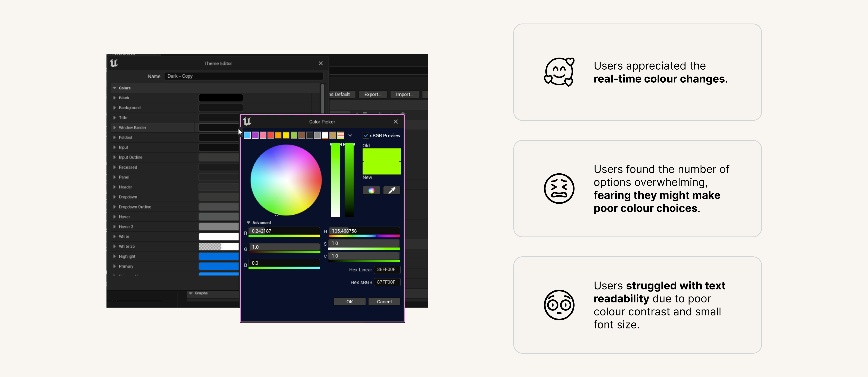Click the Import... button
This screenshot has height=377, width=868.
(x=404, y=94)
